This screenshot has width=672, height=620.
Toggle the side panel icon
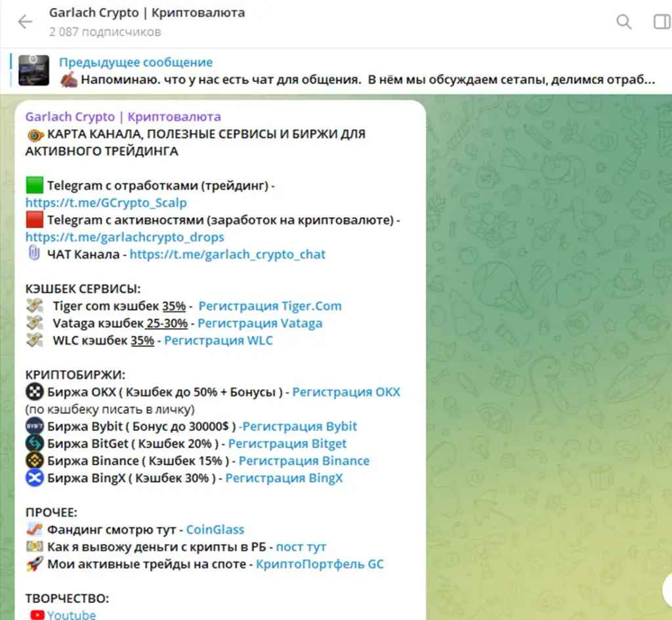pos(663,22)
